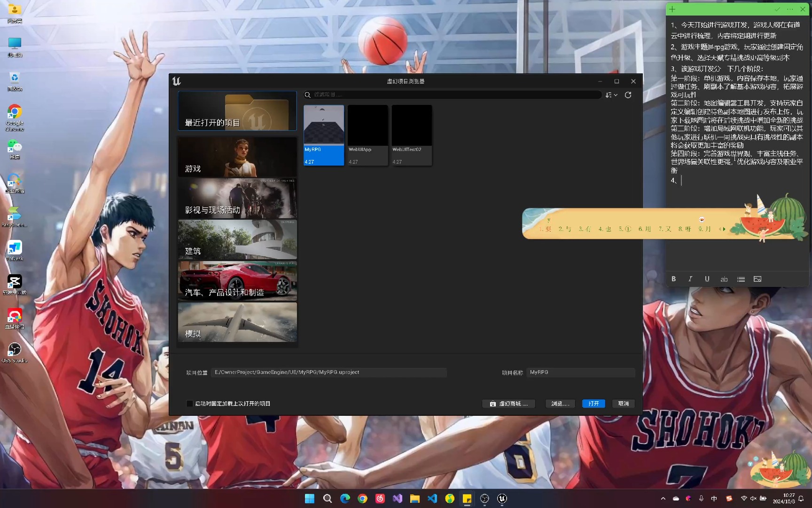812x508 pixels.
Task: Open VS Code from the taskbar
Action: pos(432,499)
